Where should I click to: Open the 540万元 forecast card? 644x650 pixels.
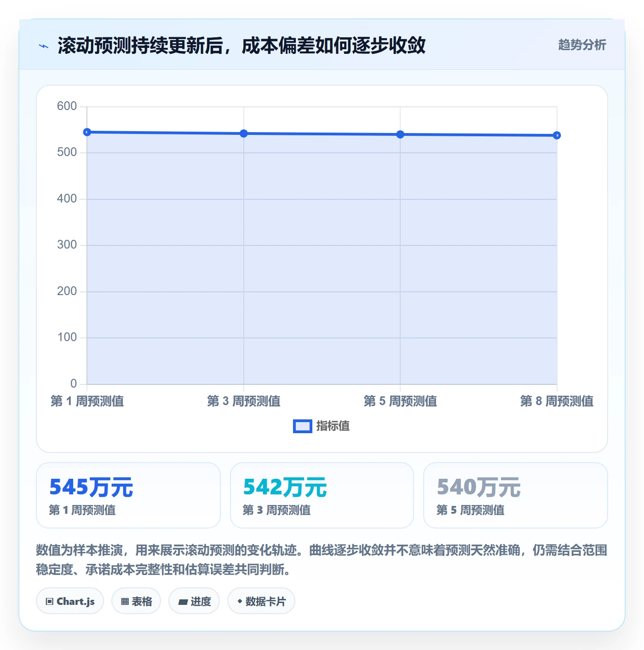(x=516, y=495)
